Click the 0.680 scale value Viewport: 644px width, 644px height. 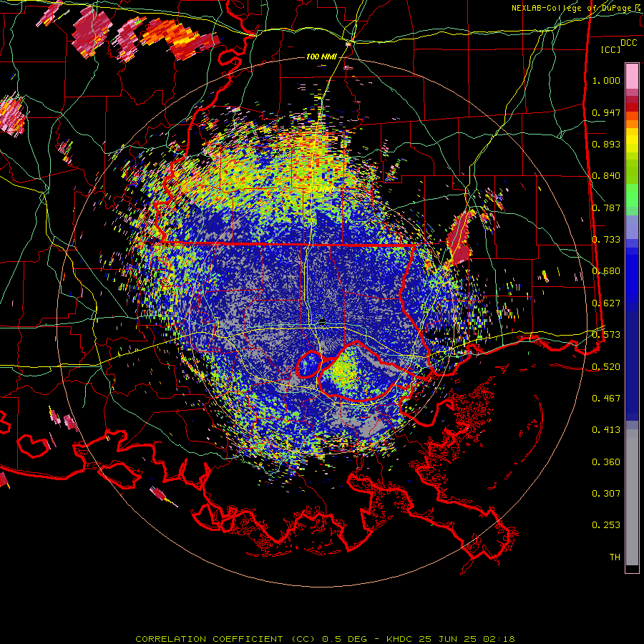606,271
